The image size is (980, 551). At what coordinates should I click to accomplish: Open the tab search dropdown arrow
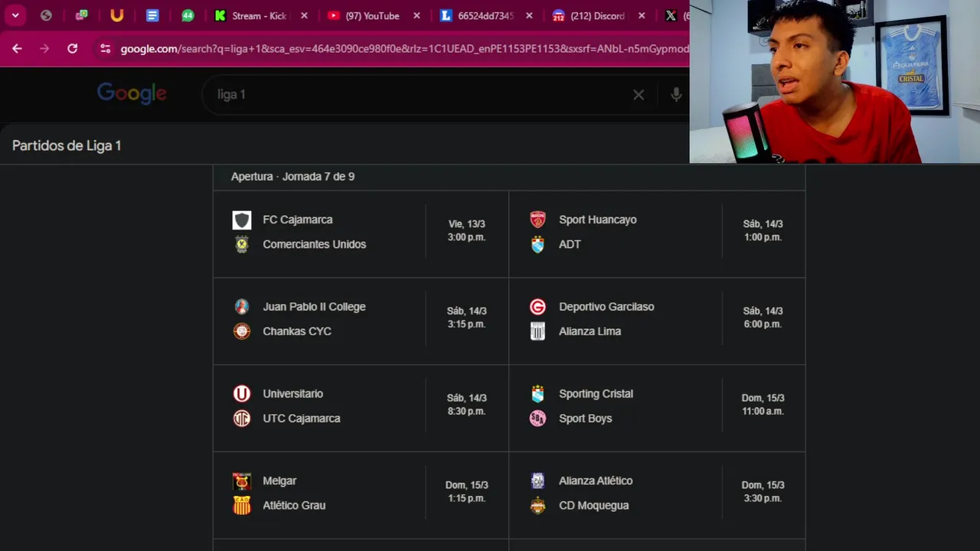coord(15,15)
